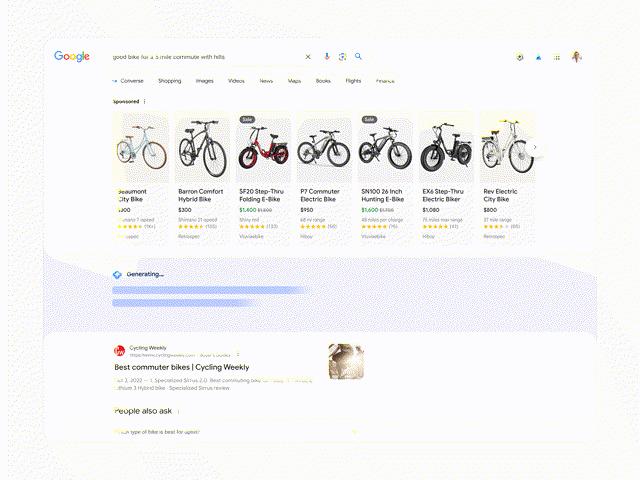Viewport: 640px width, 480px height.
Task: Click the $800 price on the Rev Electric
Action: (490, 210)
